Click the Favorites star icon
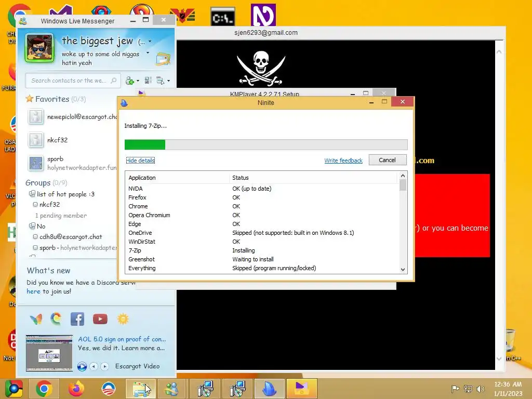532x399 pixels. pos(30,99)
